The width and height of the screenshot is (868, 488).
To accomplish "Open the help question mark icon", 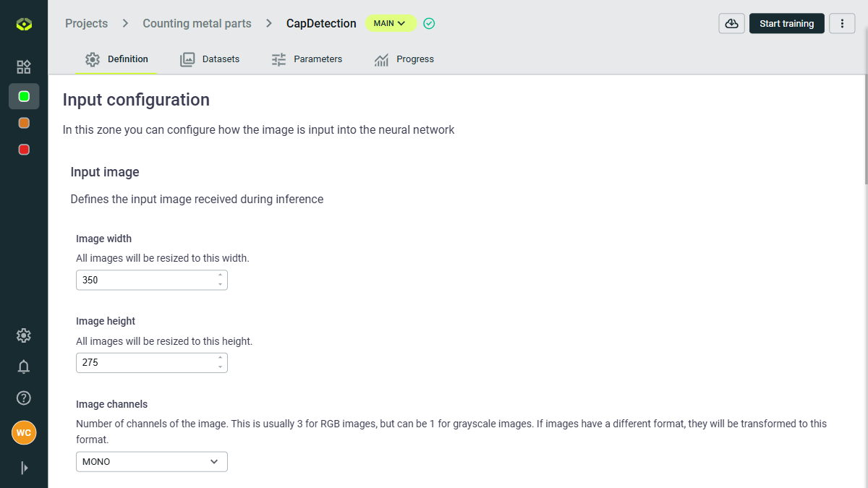I will pos(24,398).
